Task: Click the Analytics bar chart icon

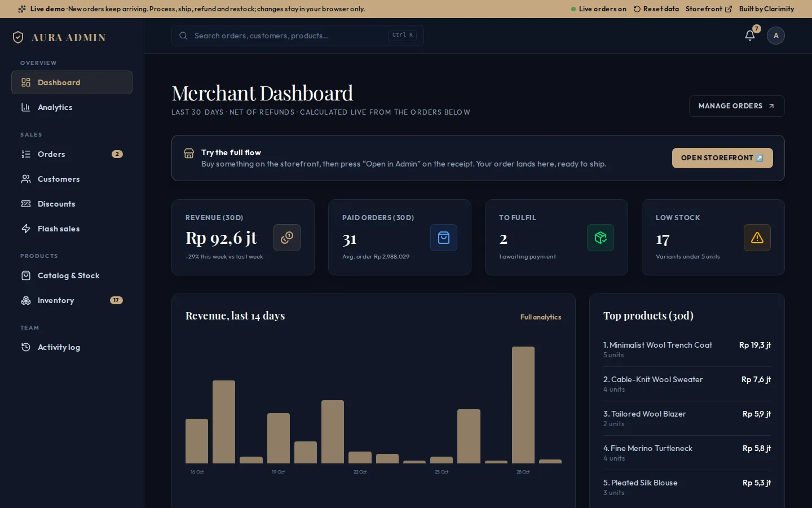Action: (x=26, y=107)
